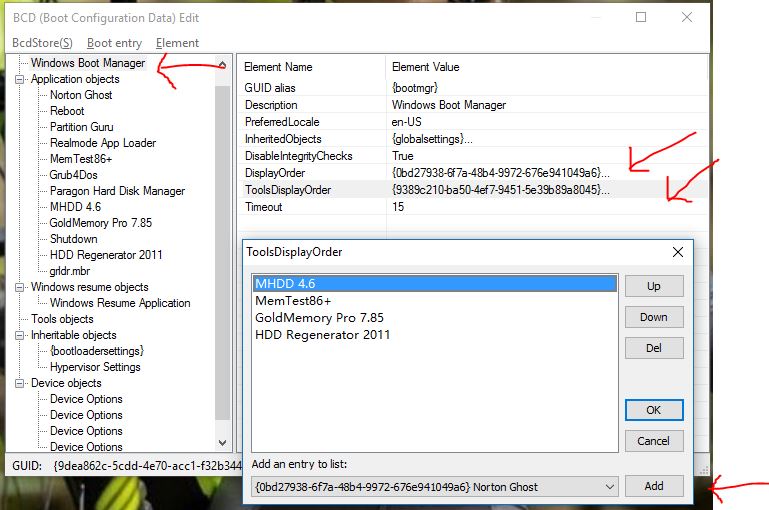
Task: Collapse the Inheritable objects node
Action: click(19, 335)
